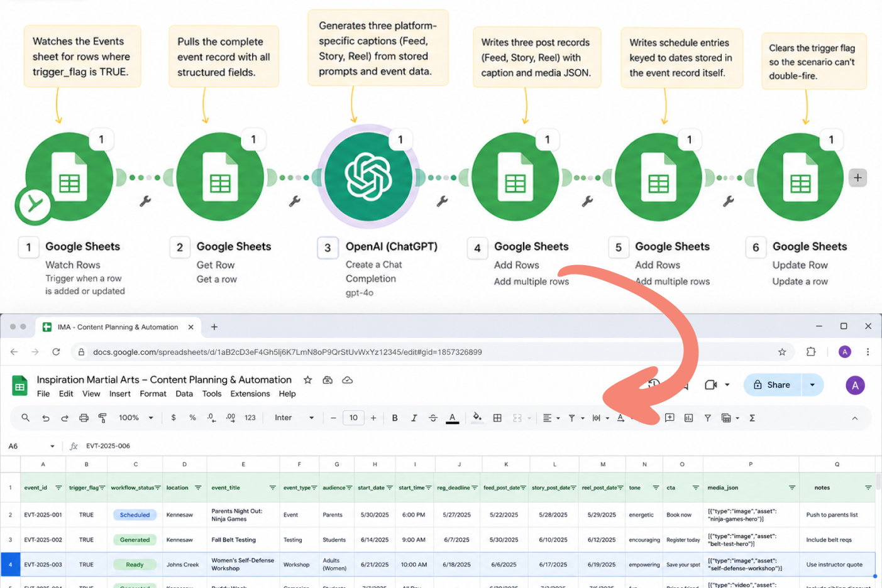
Task: Open the zoom 100% dropdown
Action: 136,418
